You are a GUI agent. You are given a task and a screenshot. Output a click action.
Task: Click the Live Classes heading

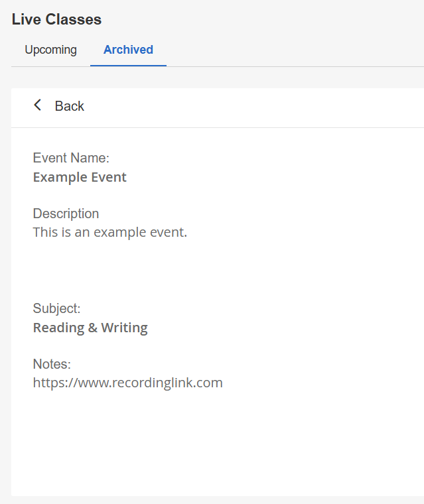point(56,20)
